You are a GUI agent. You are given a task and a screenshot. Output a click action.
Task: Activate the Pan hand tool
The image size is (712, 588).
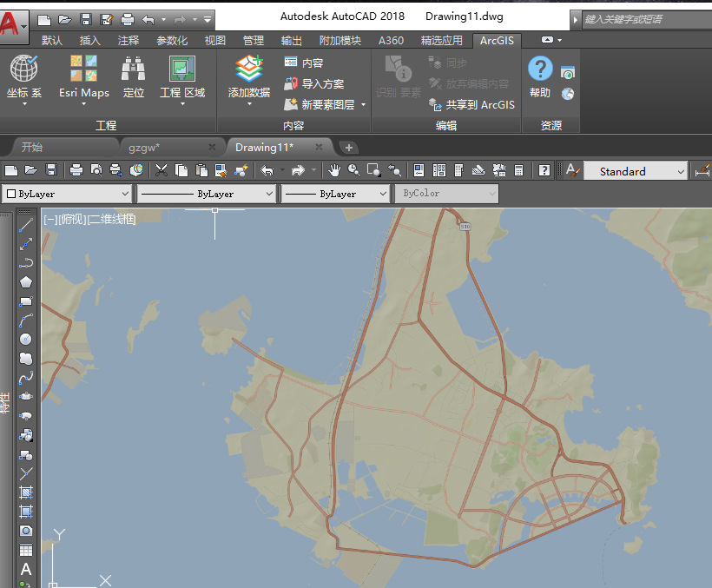tap(334, 170)
